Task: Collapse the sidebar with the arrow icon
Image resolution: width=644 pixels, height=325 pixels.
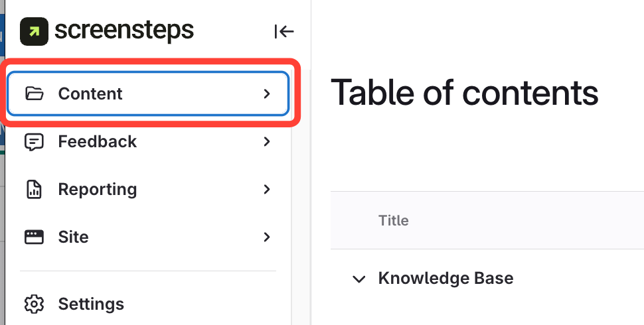Action: coord(283,31)
